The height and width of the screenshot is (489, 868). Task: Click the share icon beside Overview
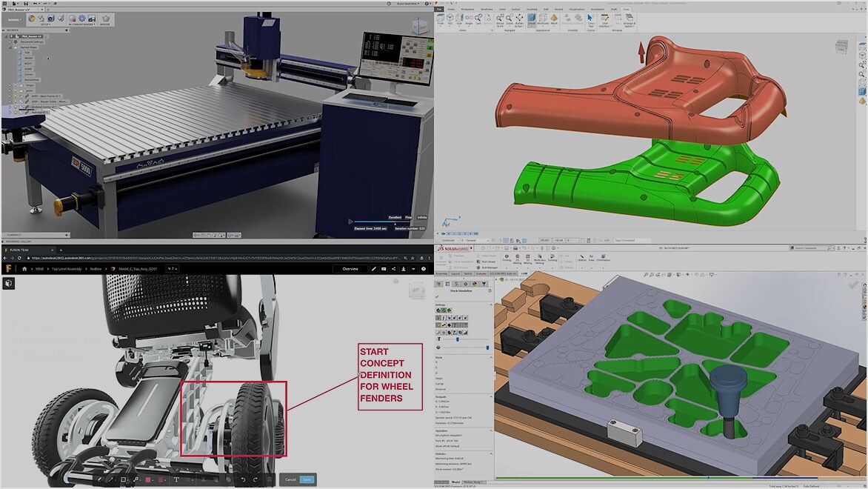pos(393,269)
